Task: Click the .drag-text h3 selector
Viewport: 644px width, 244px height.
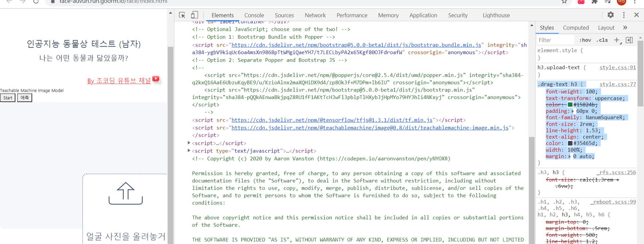Action: click(x=557, y=84)
